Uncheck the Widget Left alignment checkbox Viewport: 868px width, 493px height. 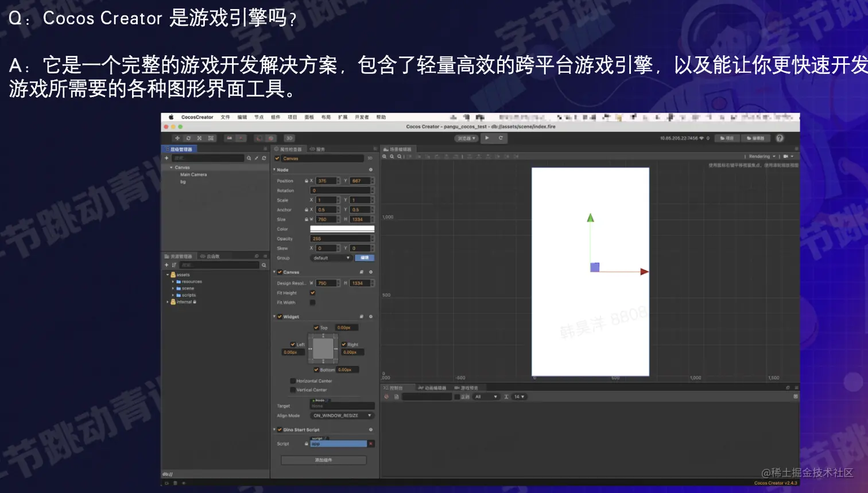pyautogui.click(x=293, y=344)
